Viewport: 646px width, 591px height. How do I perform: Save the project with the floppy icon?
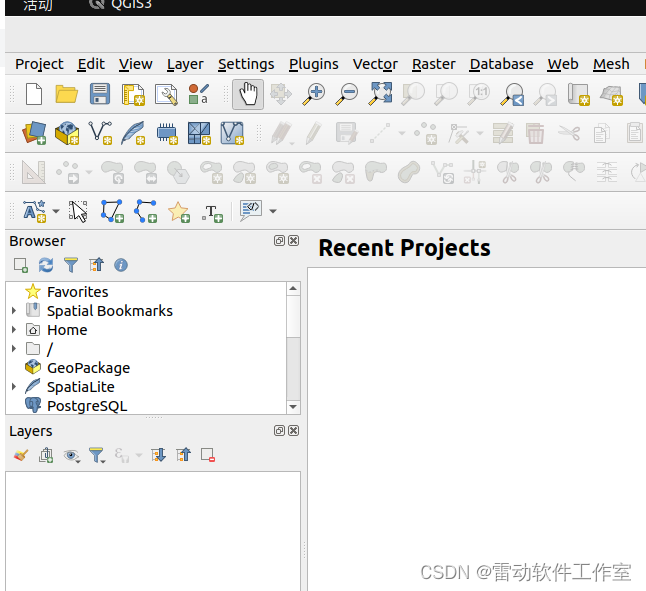pyautogui.click(x=100, y=94)
